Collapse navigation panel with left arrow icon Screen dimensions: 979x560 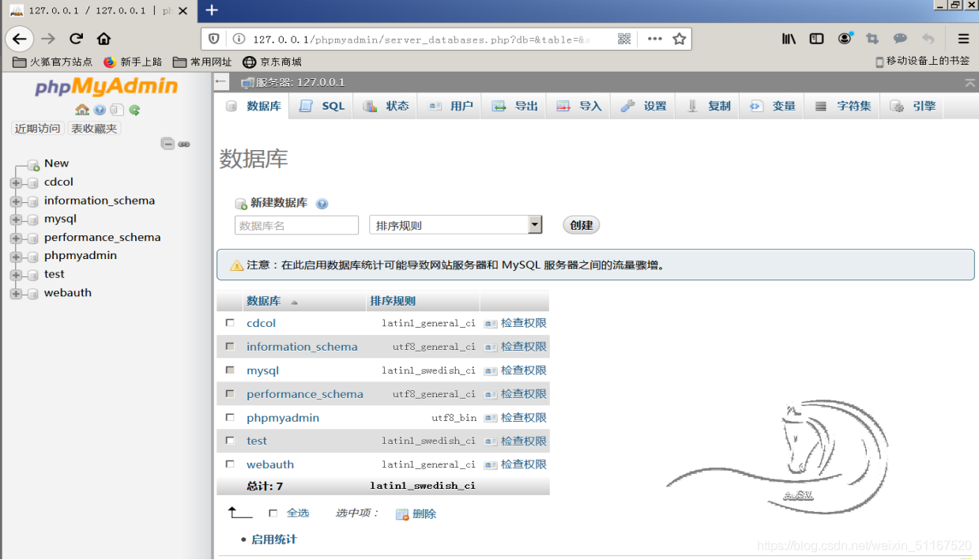coord(221,81)
